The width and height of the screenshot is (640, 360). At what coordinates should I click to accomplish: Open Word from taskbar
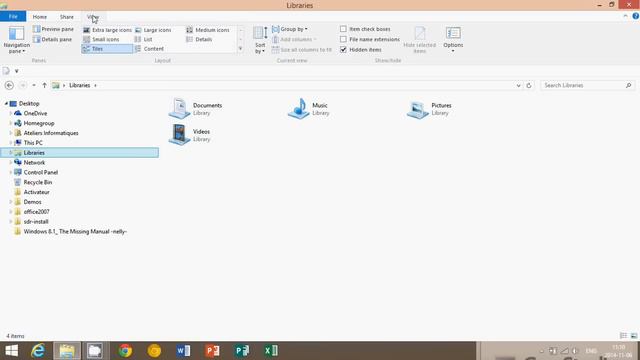183,351
